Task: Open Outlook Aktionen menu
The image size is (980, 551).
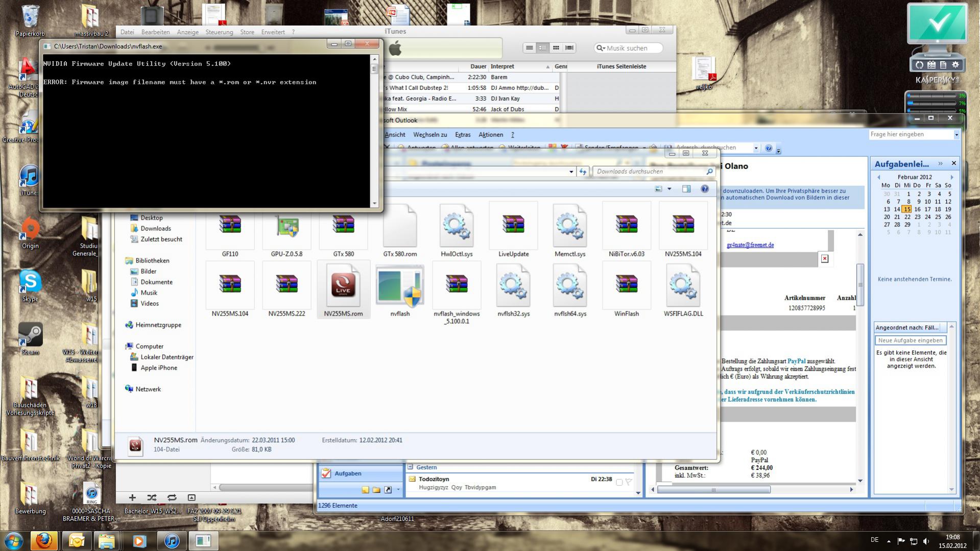Action: tap(491, 135)
